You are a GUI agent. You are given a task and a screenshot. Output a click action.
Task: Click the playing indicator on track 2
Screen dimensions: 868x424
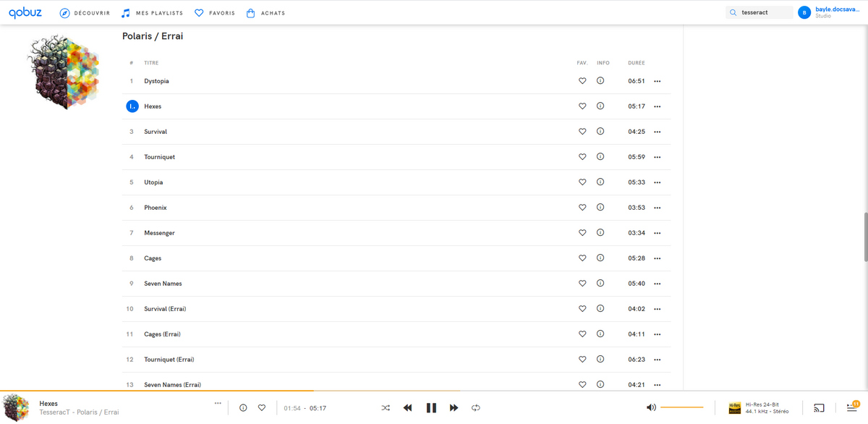tap(132, 106)
